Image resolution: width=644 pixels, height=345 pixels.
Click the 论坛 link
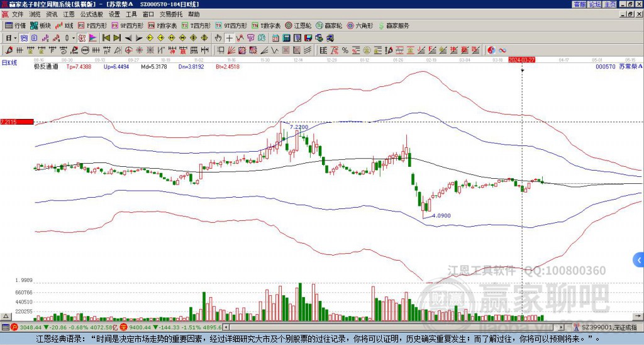[x=595, y=4]
